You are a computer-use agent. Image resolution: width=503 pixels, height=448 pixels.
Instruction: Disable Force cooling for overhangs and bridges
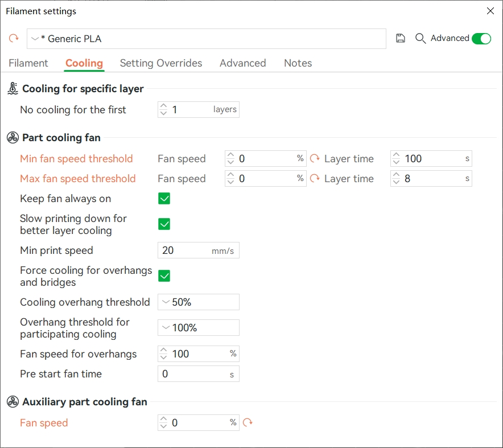click(x=164, y=276)
